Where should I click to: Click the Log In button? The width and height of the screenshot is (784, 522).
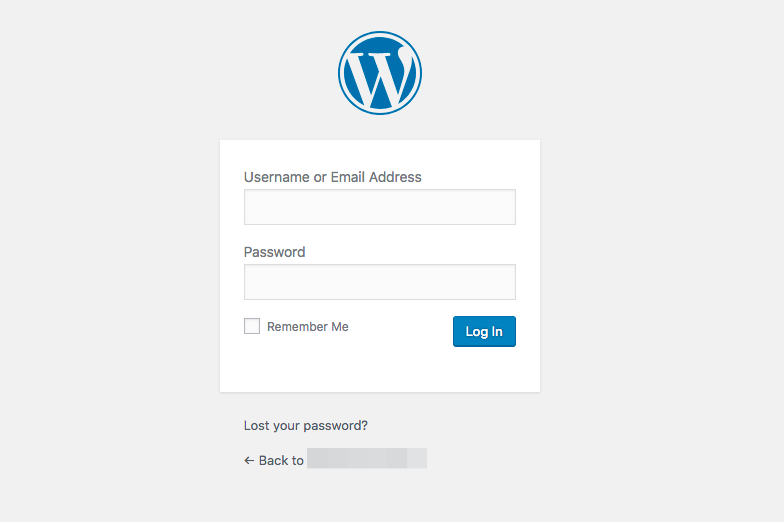(484, 331)
